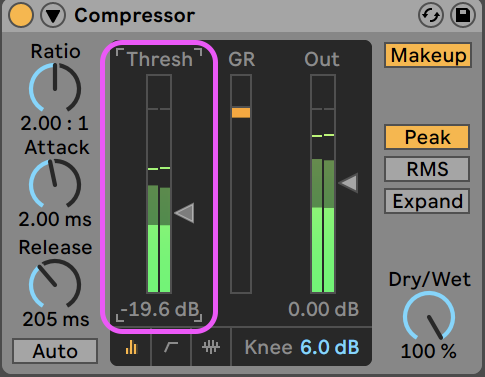Click the 0.00 dB output value
The width and height of the screenshot is (485, 377).
[x=323, y=309]
